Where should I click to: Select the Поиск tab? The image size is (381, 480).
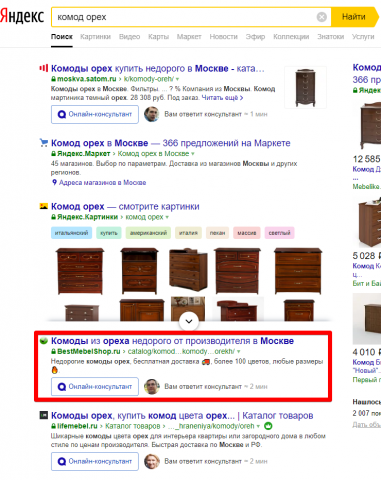(x=62, y=37)
